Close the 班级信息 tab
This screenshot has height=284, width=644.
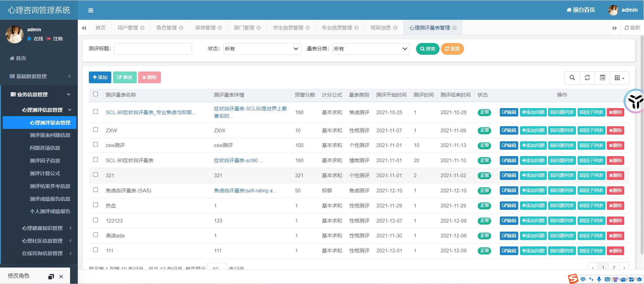point(395,28)
